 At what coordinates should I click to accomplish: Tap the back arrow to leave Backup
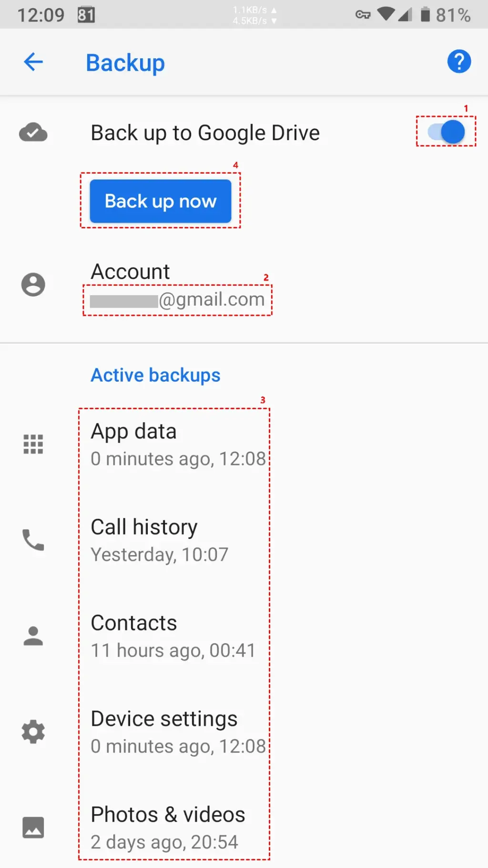pyautogui.click(x=33, y=62)
